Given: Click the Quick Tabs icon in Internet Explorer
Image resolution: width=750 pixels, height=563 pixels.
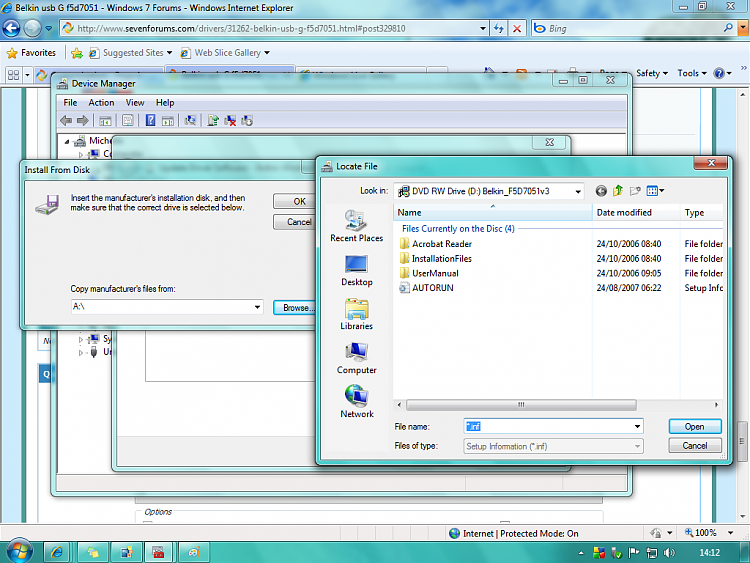Looking at the screenshot, I should point(14,75).
